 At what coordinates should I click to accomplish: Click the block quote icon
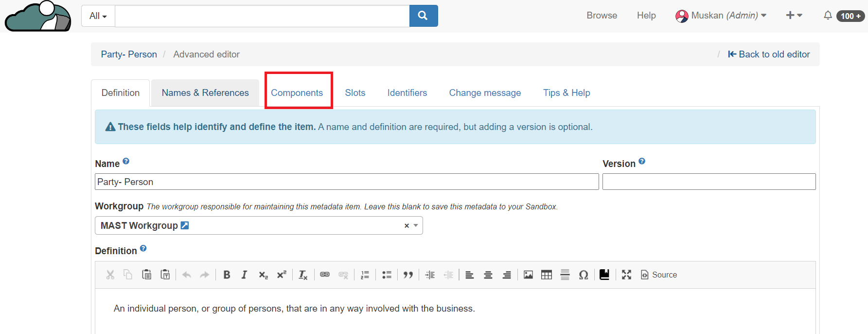(x=408, y=275)
